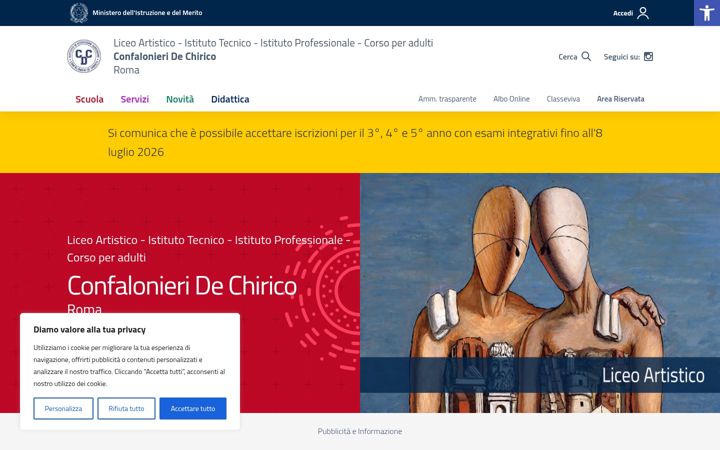Click the Accedi user icon
This screenshot has height=450, width=720.
pyautogui.click(x=643, y=13)
